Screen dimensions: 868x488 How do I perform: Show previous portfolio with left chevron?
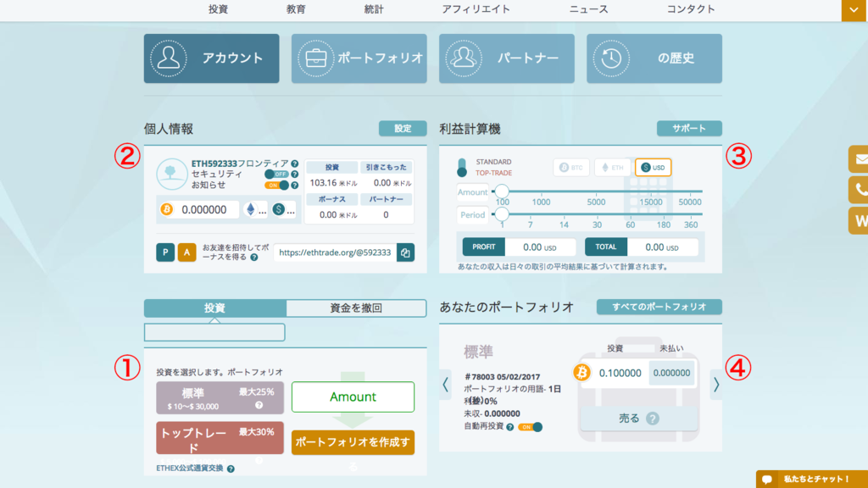446,384
